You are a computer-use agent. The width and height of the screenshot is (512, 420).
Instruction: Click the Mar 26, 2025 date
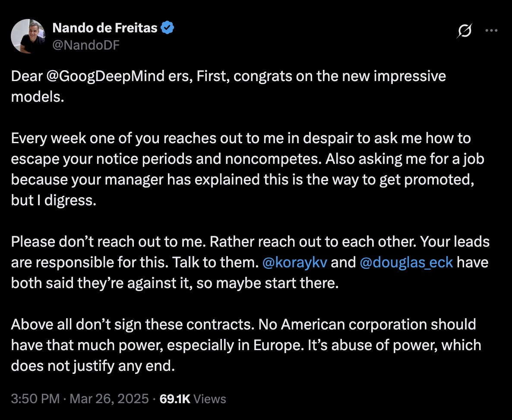point(109,399)
